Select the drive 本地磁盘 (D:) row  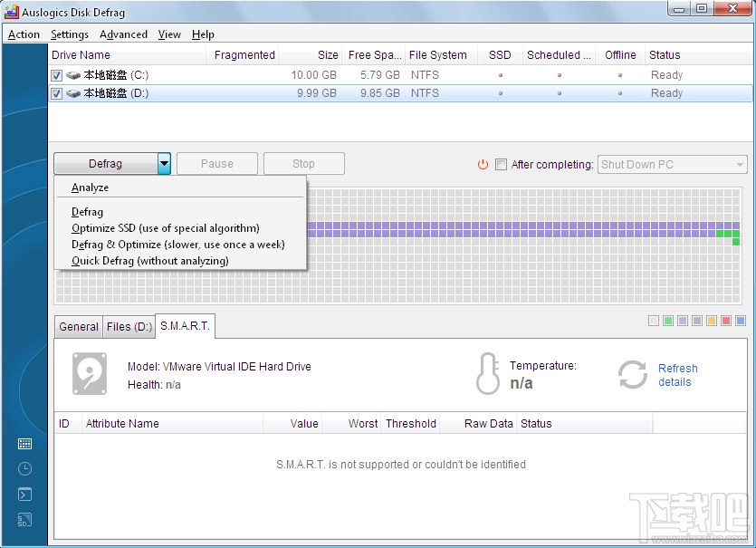coord(127,93)
